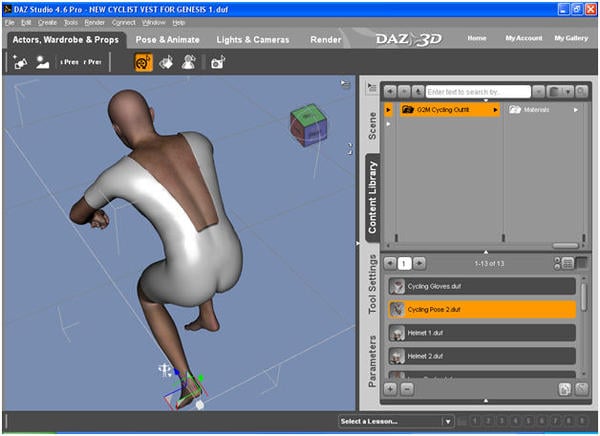Click page number 1 field
This screenshot has width=600, height=436.
point(404,263)
